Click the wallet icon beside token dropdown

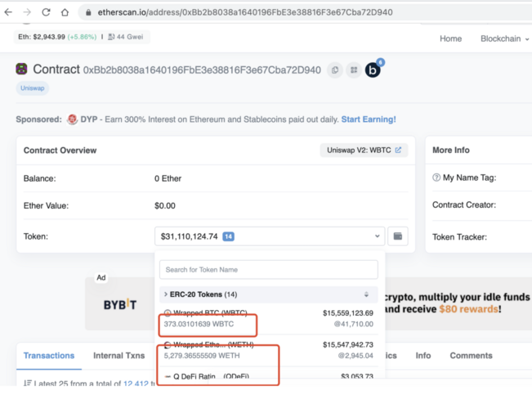point(397,236)
